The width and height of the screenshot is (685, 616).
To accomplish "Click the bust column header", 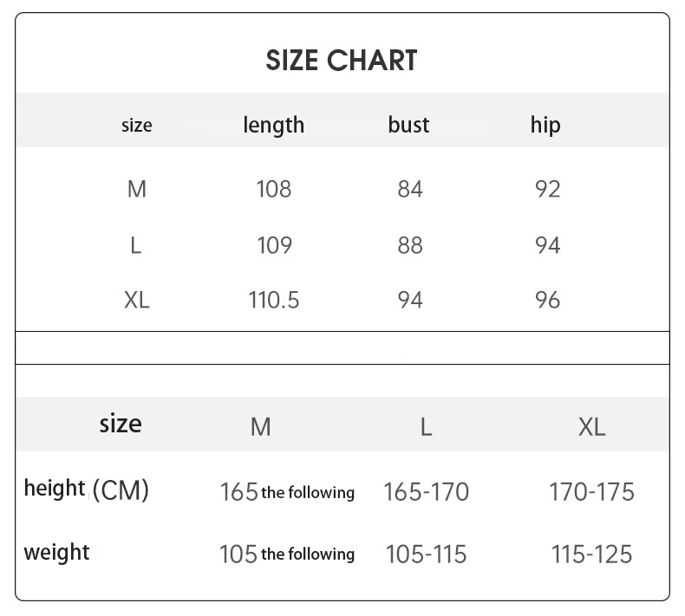I will [408, 125].
